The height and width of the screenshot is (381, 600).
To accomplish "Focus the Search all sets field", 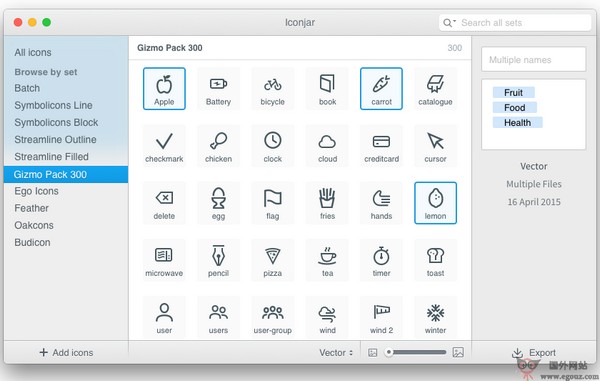I will tap(515, 23).
